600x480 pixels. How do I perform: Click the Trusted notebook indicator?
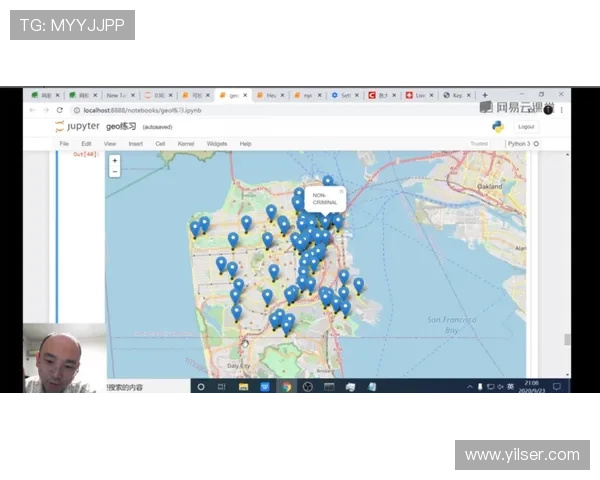click(x=479, y=144)
